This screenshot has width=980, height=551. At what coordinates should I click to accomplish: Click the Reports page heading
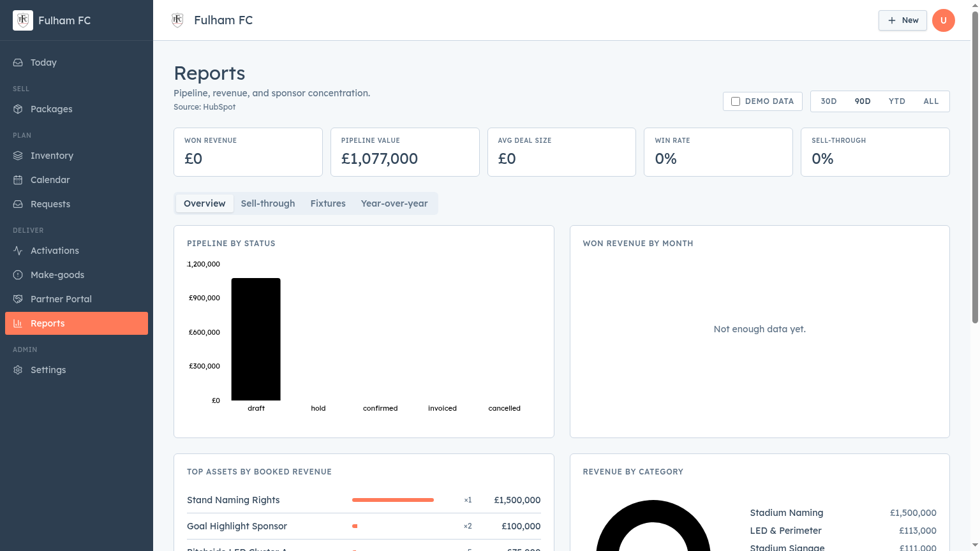209,73
